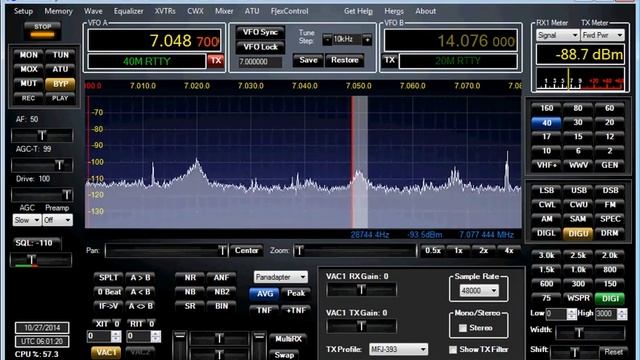Click the VFO A red TX indicator

click(216, 61)
